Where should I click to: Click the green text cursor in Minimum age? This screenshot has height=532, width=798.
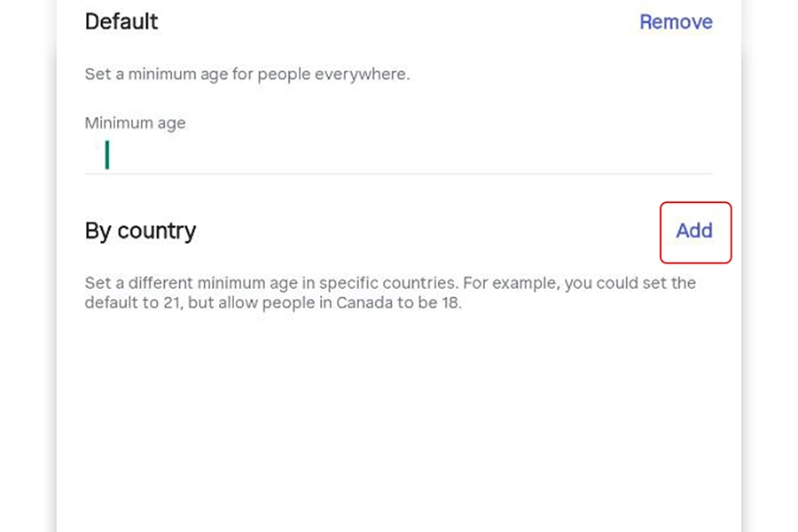click(x=107, y=155)
